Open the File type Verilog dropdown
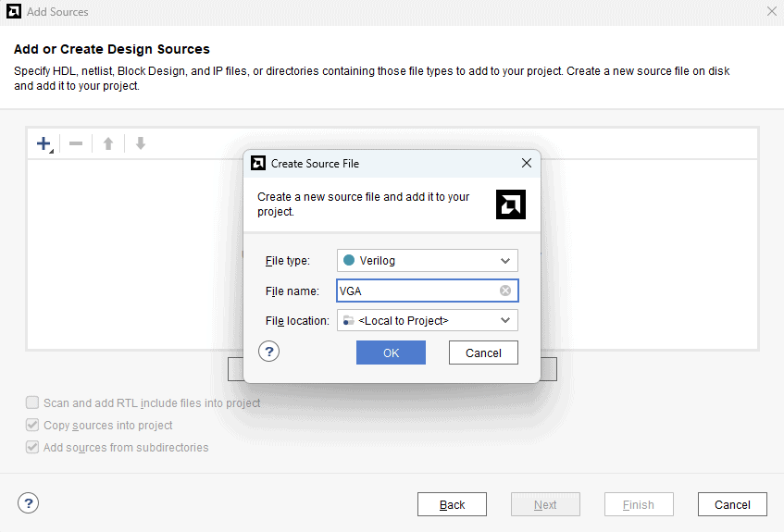Screen dimensions: 784x532 click(427, 261)
